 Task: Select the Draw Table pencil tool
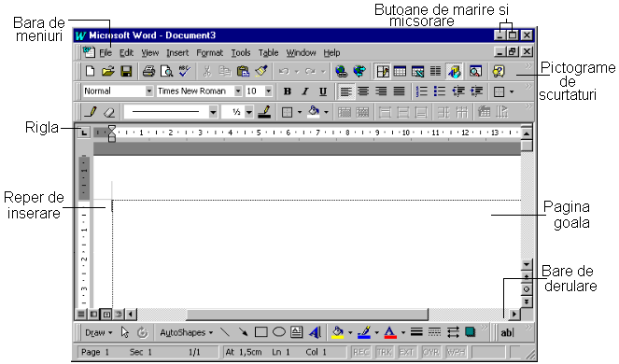[91, 112]
